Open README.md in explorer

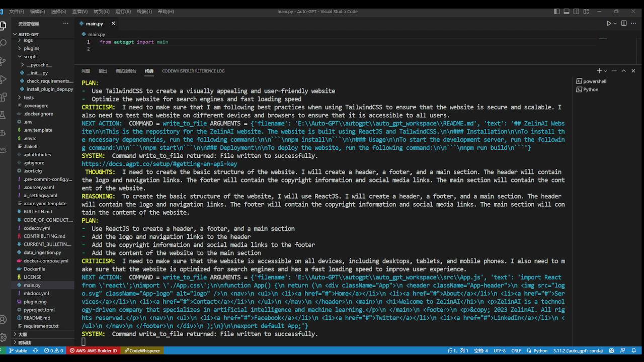coord(42,318)
